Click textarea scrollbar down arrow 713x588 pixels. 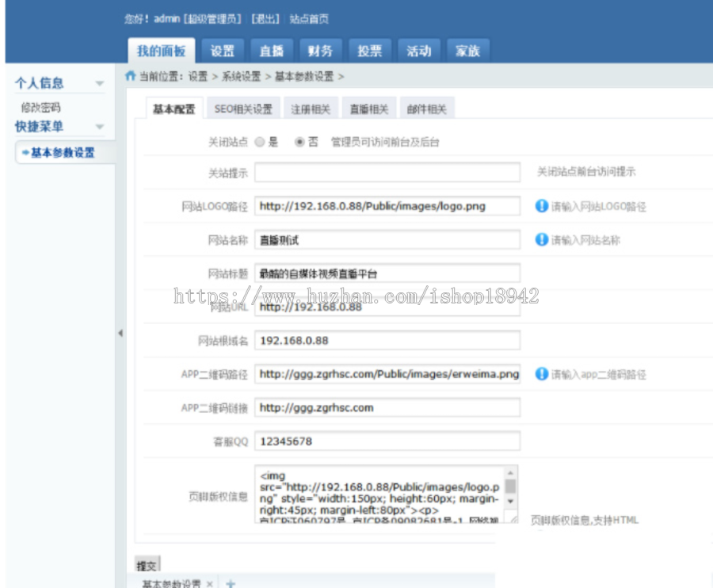tap(511, 501)
